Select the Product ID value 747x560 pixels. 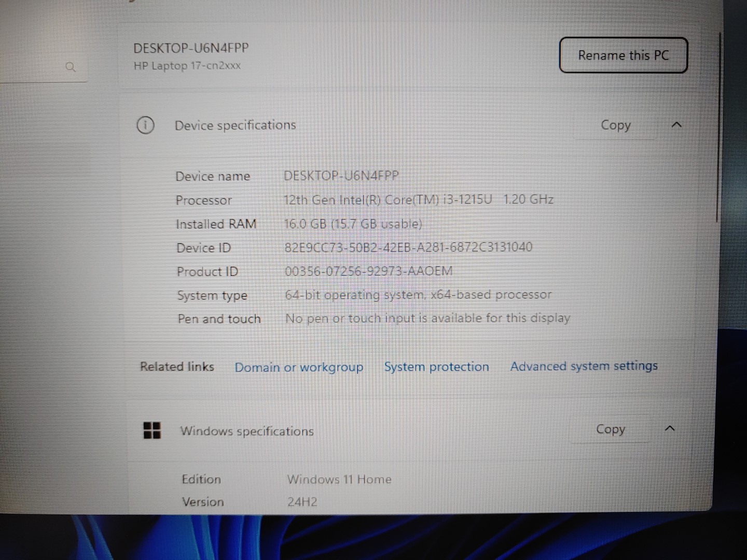point(369,271)
